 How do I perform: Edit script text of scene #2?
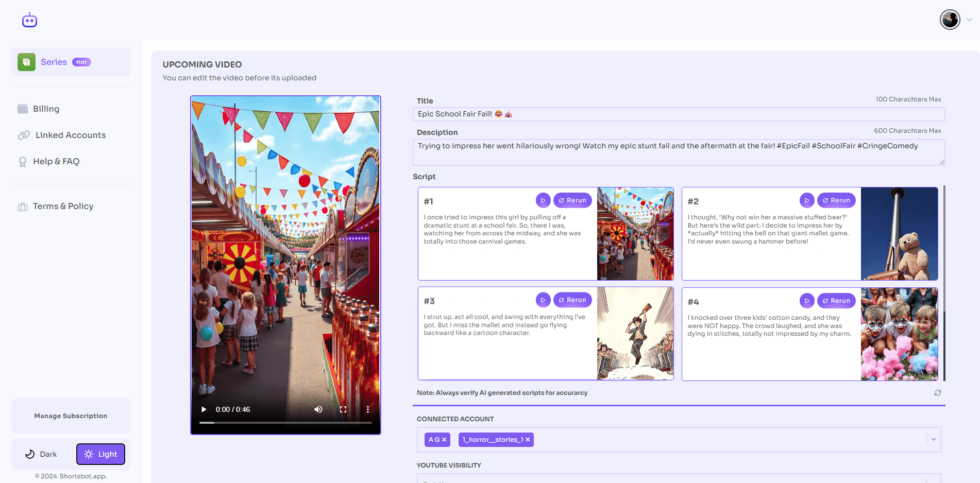click(769, 230)
